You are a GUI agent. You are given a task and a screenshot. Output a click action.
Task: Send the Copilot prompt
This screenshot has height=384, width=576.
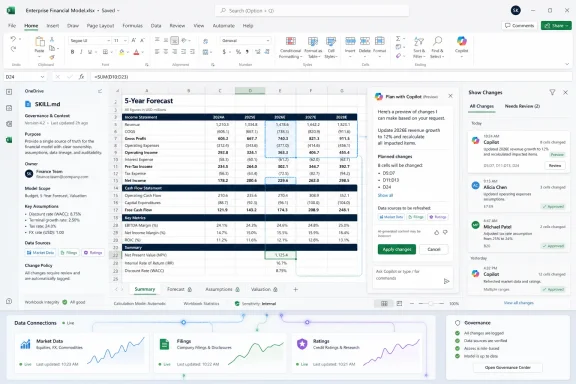446,281
